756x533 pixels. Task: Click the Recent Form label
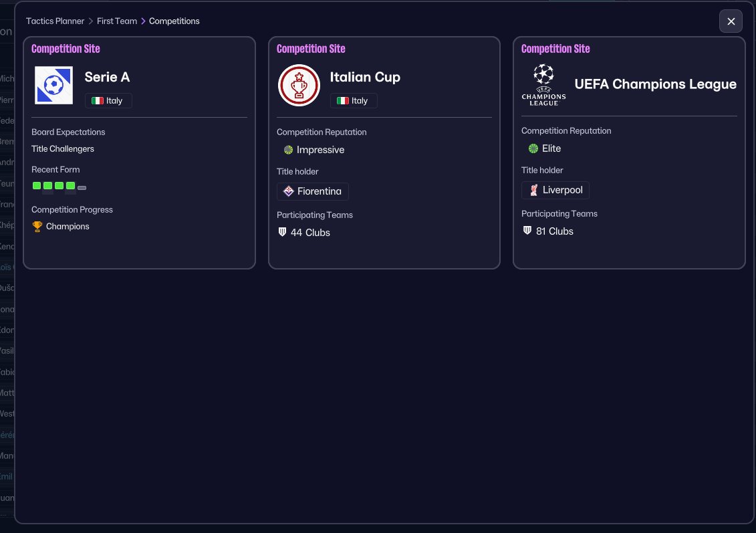tap(55, 170)
